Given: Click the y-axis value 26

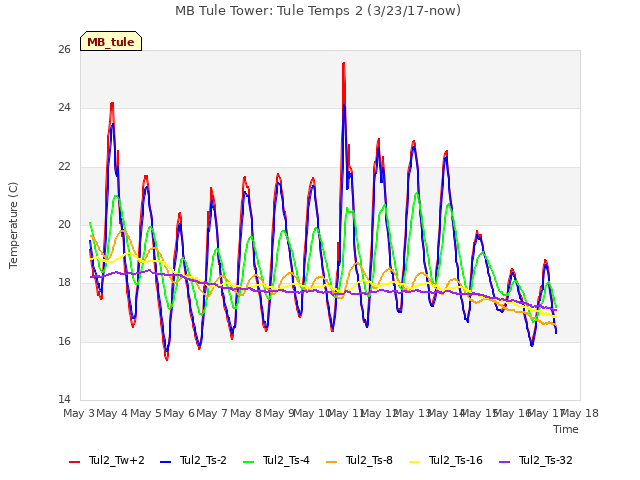Looking at the screenshot, I should point(64,49).
